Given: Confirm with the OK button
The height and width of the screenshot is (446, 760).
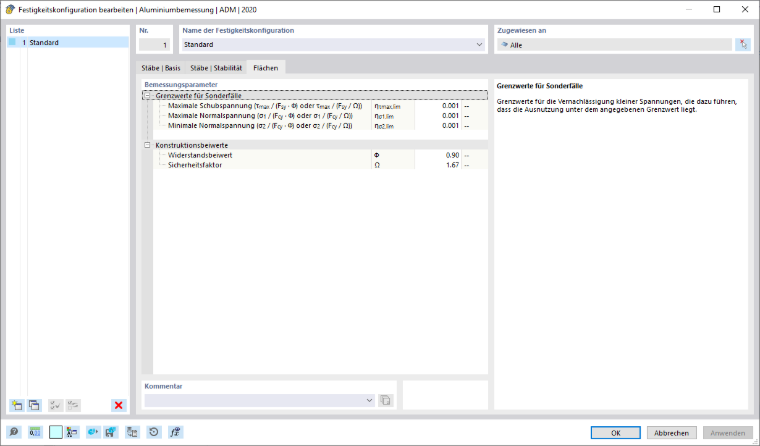Looking at the screenshot, I should 616,433.
